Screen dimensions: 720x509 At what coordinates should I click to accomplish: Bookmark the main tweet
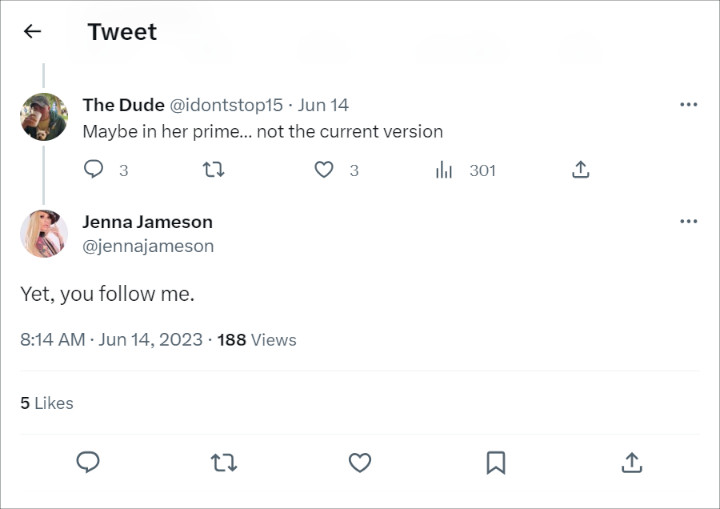pos(496,463)
